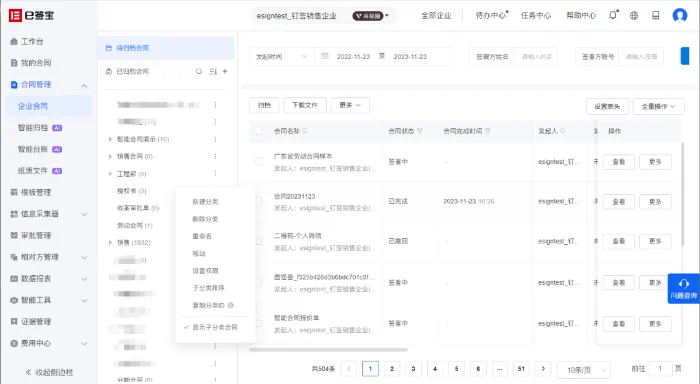The width and height of the screenshot is (700, 384).
Task: Open the 10条/页 page size dropdown
Action: click(583, 370)
